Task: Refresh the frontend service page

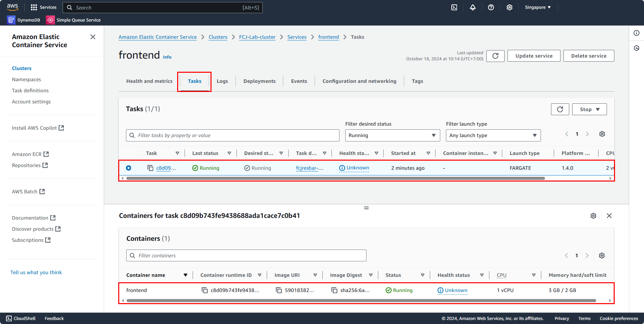Action: click(495, 56)
